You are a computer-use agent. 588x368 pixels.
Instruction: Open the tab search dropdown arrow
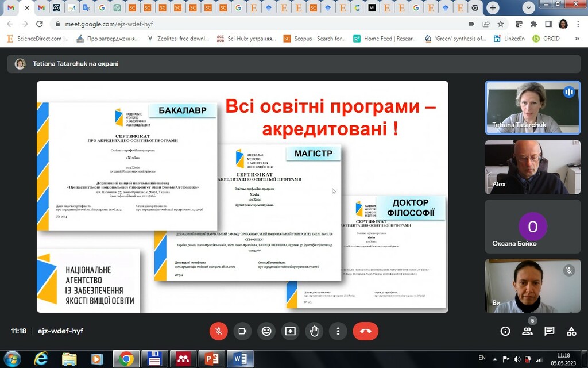[528, 8]
